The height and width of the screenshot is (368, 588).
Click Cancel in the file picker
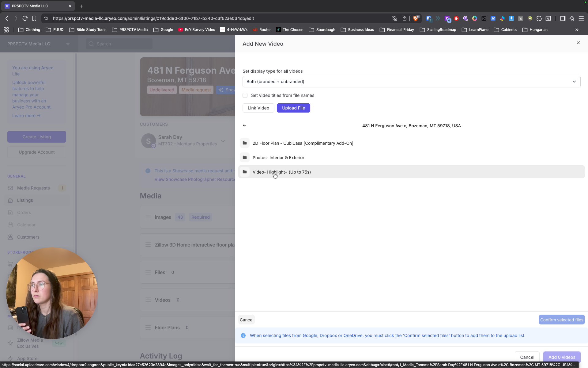pos(246,320)
